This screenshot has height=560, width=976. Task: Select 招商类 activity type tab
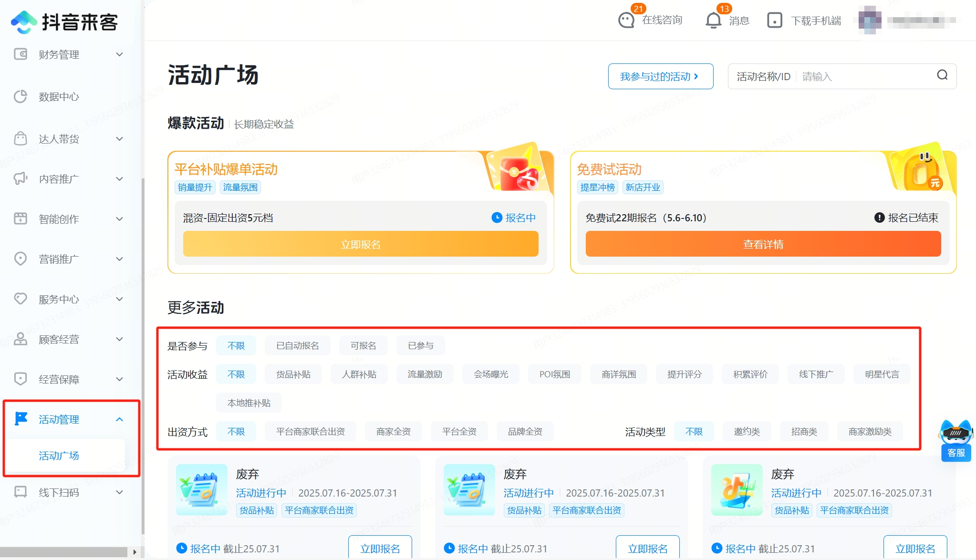(804, 432)
